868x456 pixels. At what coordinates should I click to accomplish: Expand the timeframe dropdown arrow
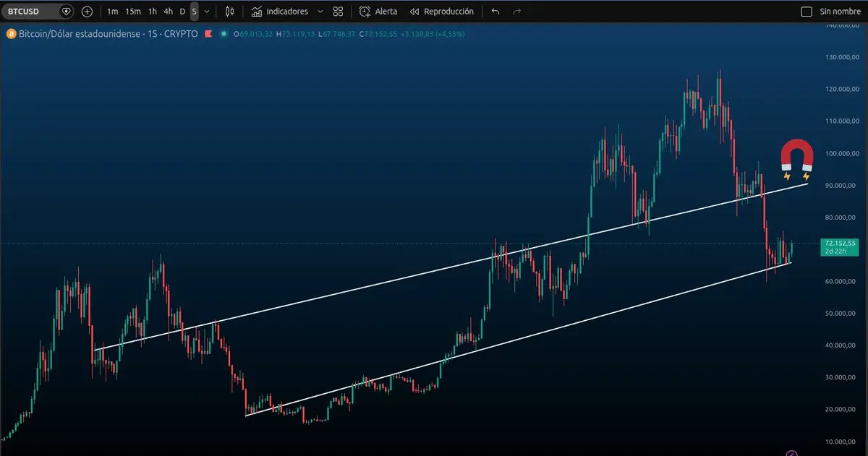(x=207, y=12)
